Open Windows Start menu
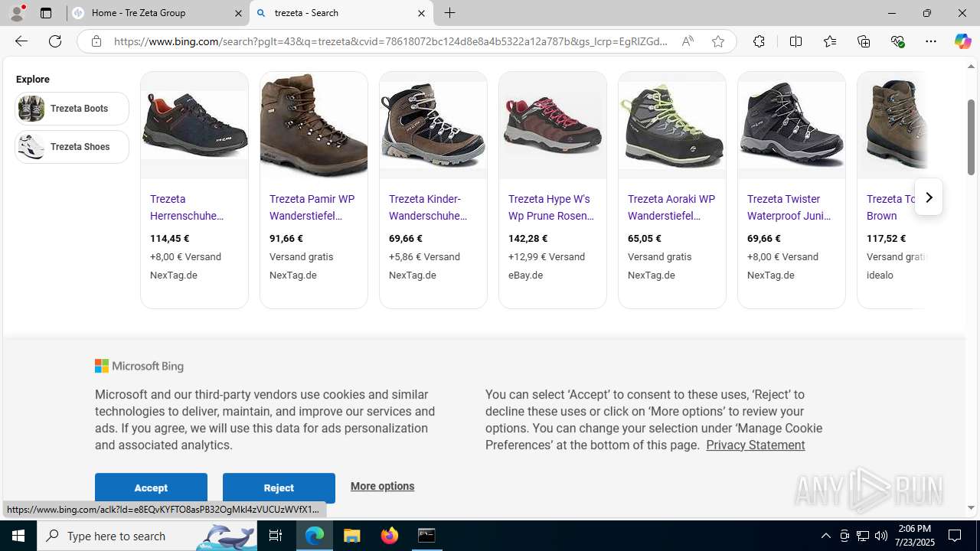 [x=18, y=536]
